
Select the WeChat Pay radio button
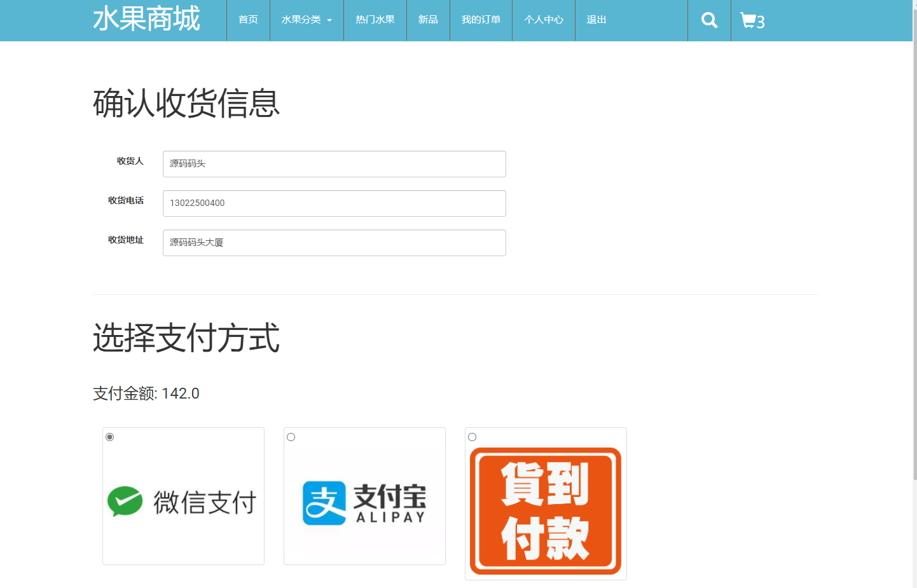click(109, 437)
